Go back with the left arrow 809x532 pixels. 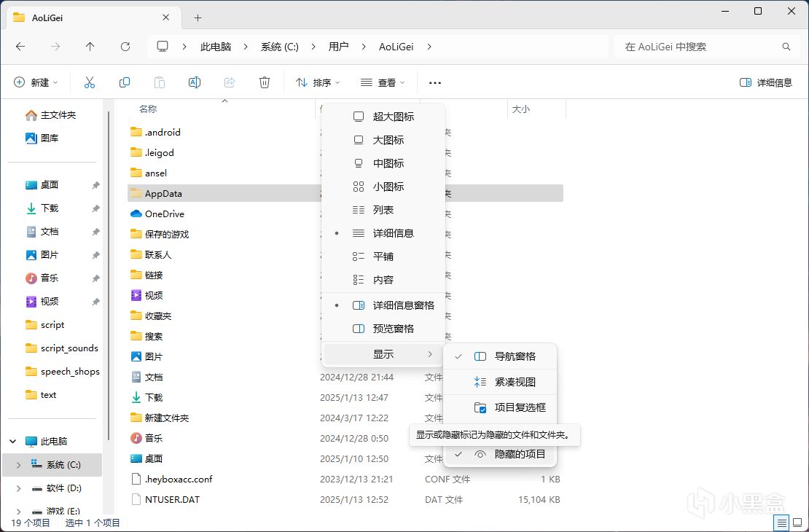click(x=20, y=47)
